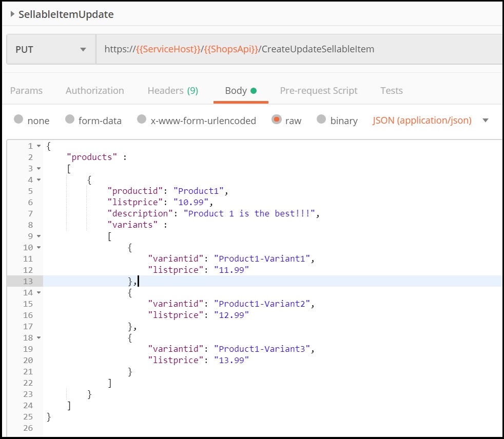Open the PUT method dropdown
The width and height of the screenshot is (504, 439).
[51, 49]
